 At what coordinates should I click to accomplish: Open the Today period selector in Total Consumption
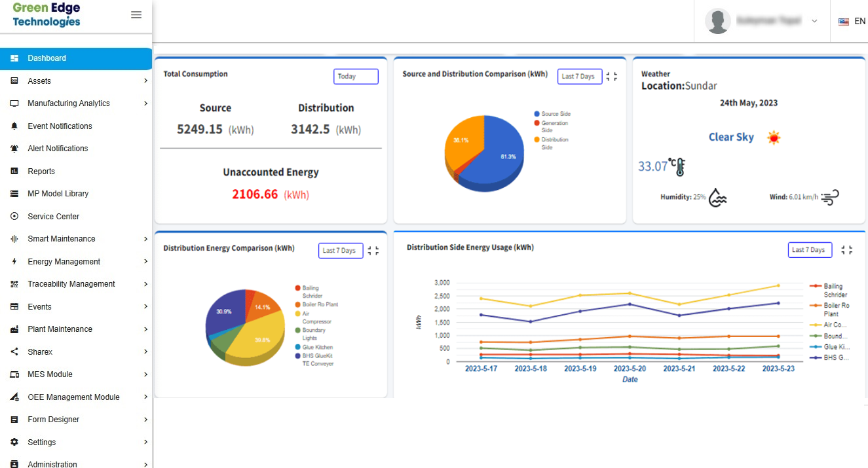[x=356, y=77]
